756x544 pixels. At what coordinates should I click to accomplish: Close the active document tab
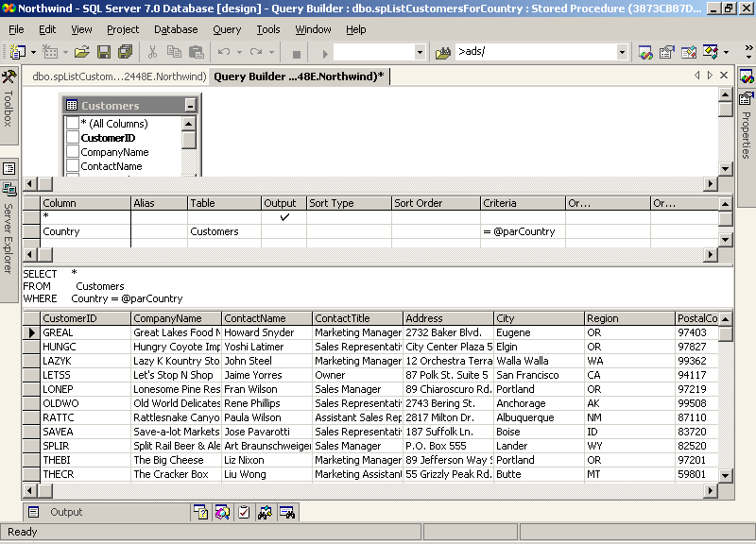tap(724, 76)
